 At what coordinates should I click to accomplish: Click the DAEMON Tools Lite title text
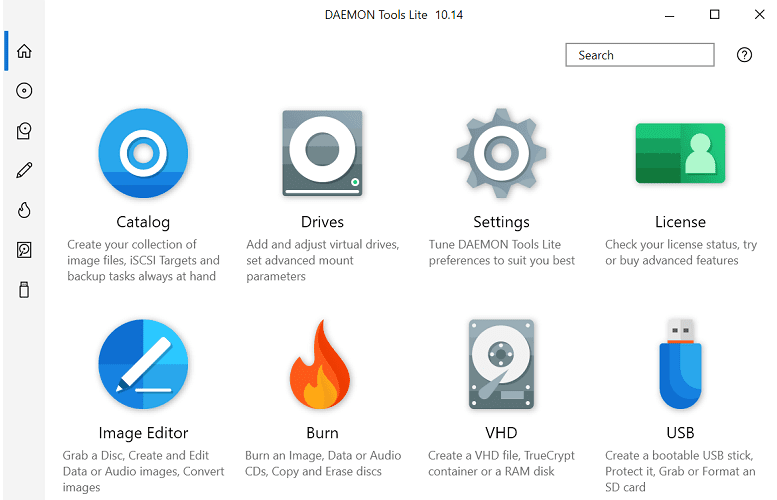point(394,15)
